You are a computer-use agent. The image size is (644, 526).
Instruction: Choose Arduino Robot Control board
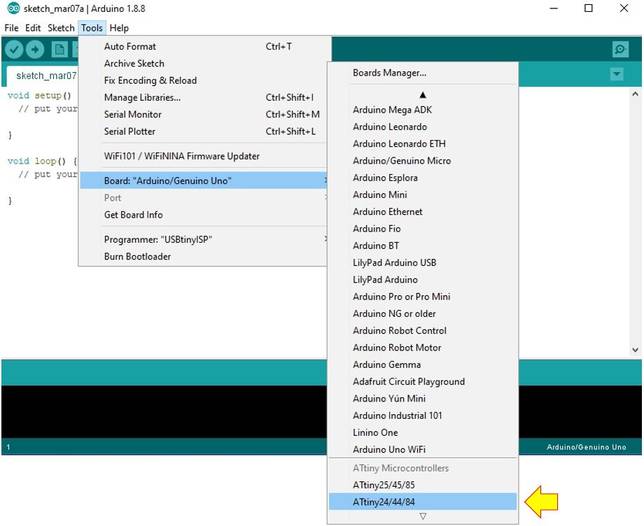pos(423,331)
